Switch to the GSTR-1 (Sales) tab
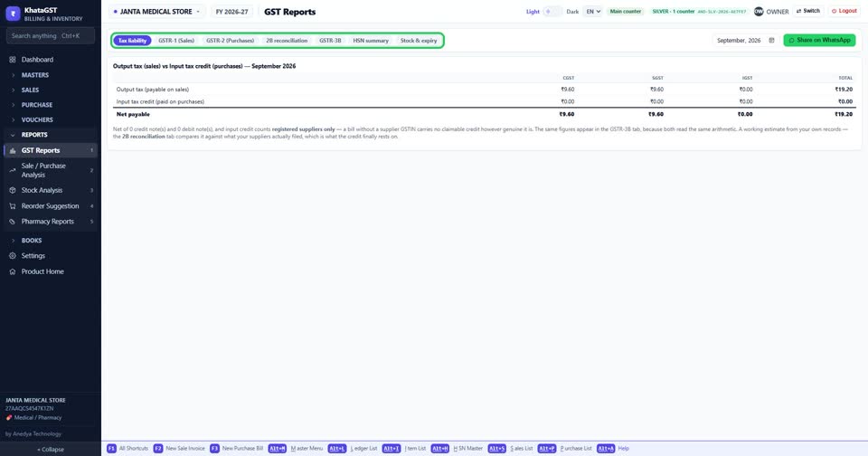Image resolution: width=868 pixels, height=456 pixels. tap(176, 41)
